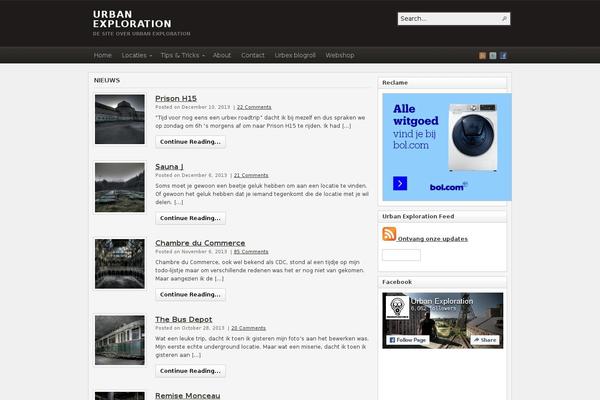This screenshot has height=400, width=600.
Task: Click the RSS icon in the navigation bar
Action: [482, 56]
